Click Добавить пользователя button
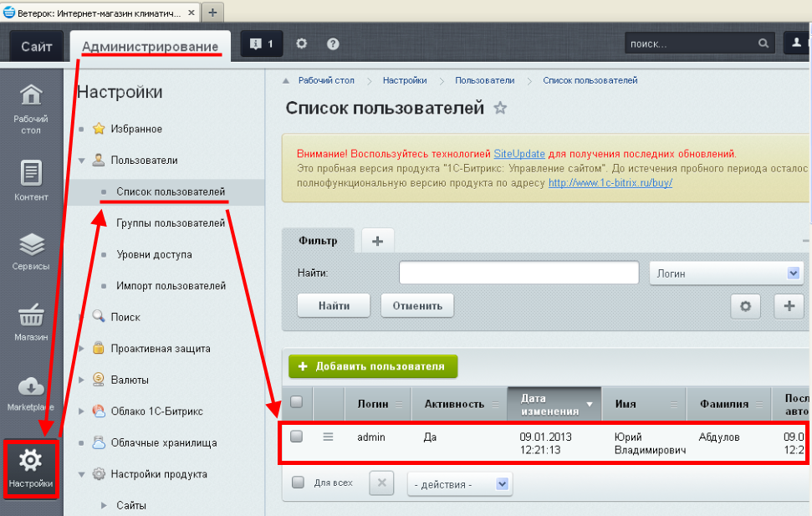 click(373, 366)
